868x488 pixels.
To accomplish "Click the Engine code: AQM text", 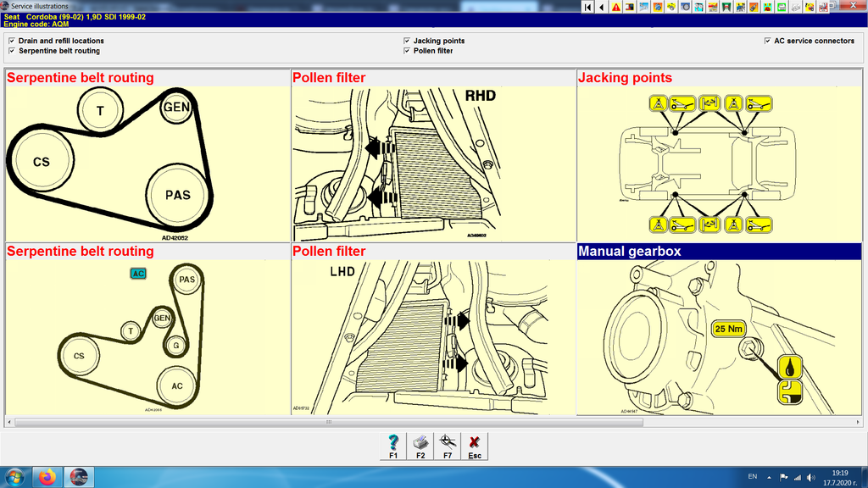I will coord(36,25).
